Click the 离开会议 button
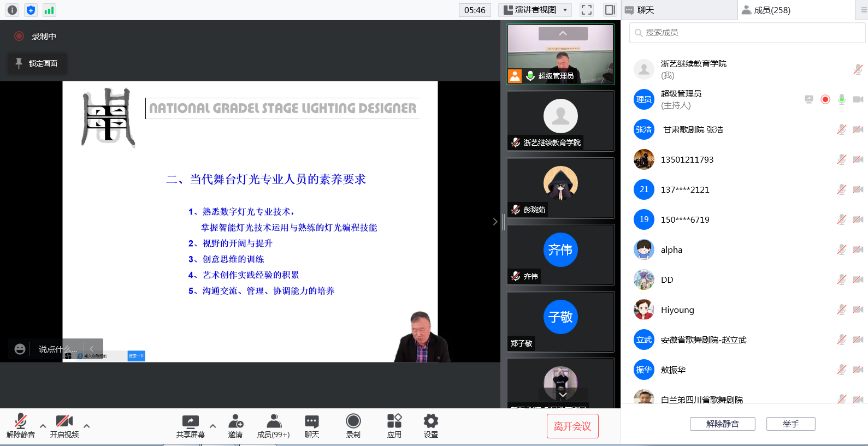868x446 pixels. [x=572, y=426]
